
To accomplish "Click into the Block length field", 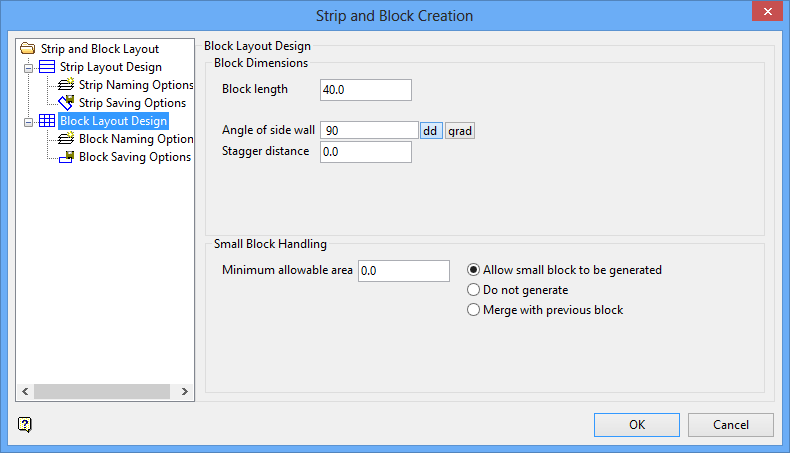I will [x=365, y=90].
